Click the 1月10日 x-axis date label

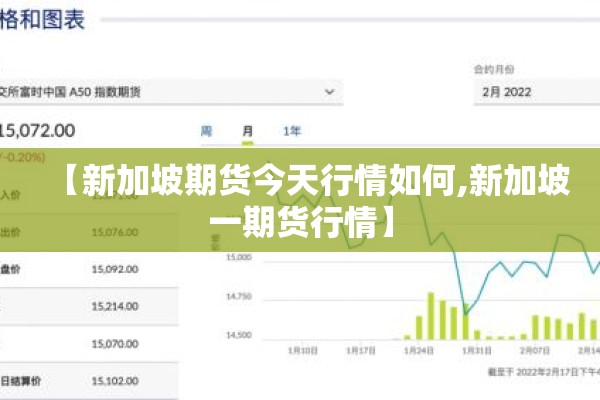click(303, 351)
